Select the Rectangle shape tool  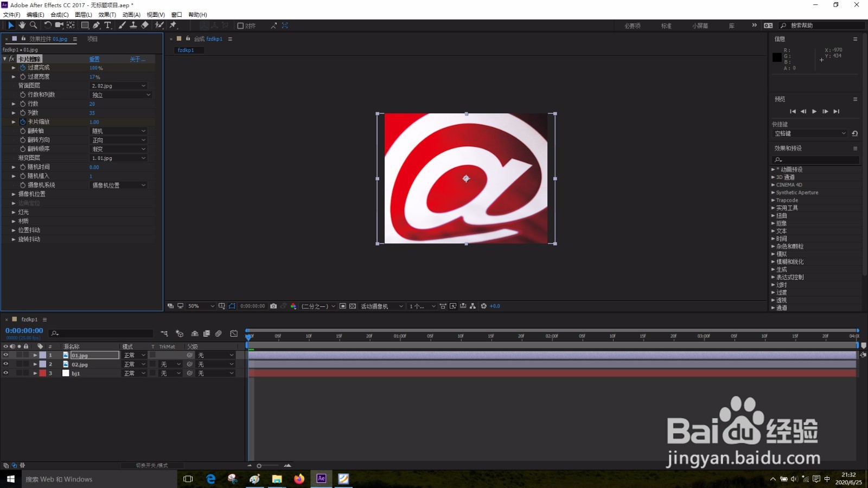tap(85, 25)
